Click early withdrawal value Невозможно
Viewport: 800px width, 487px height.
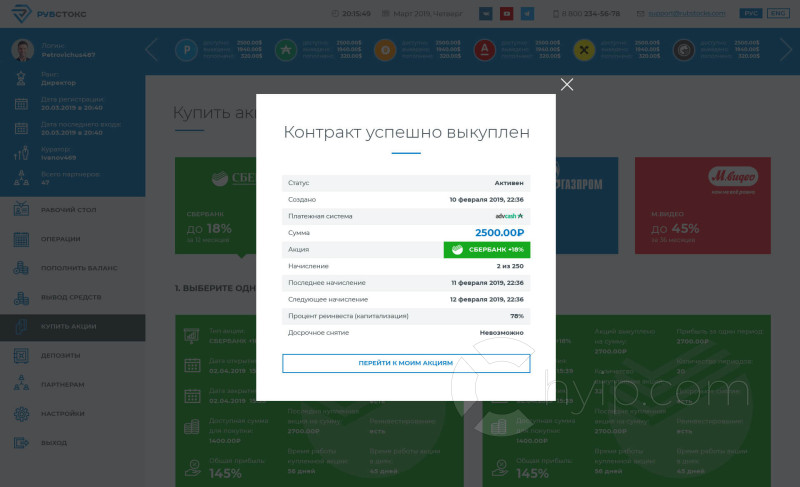click(x=502, y=332)
